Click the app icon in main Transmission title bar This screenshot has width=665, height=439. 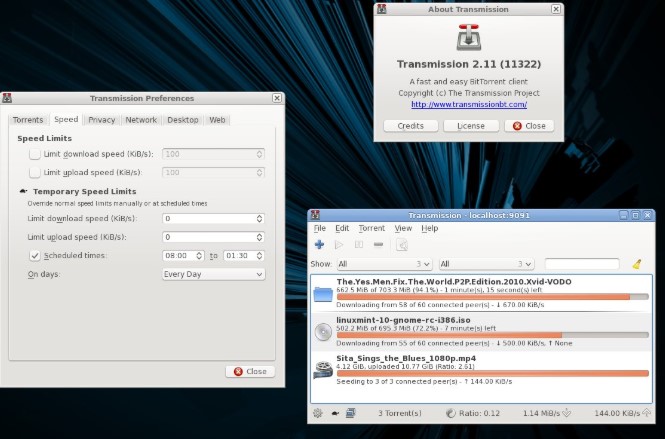(x=315, y=215)
